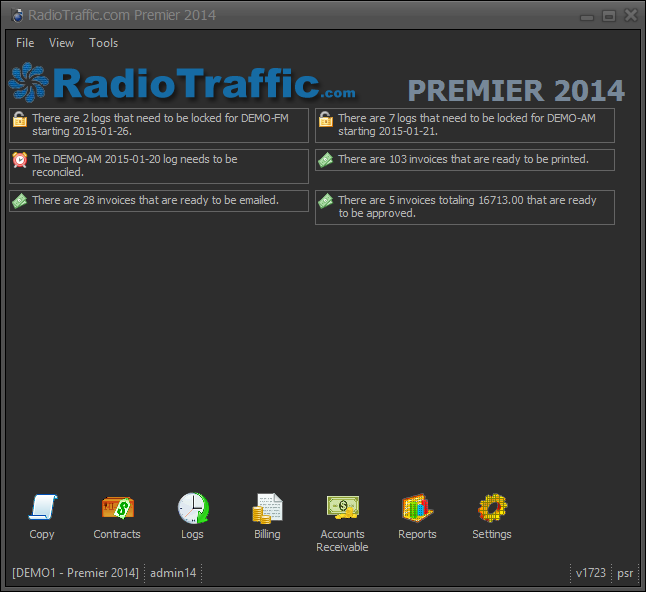This screenshot has height=592, width=646.
Task: Open the Reports module icon
Action: click(x=417, y=508)
